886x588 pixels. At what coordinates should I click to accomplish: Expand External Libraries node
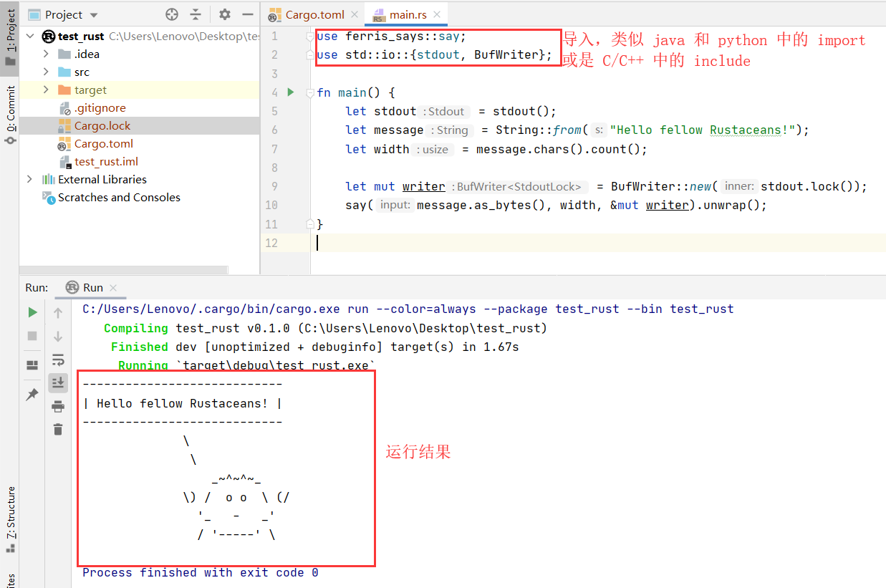30,179
